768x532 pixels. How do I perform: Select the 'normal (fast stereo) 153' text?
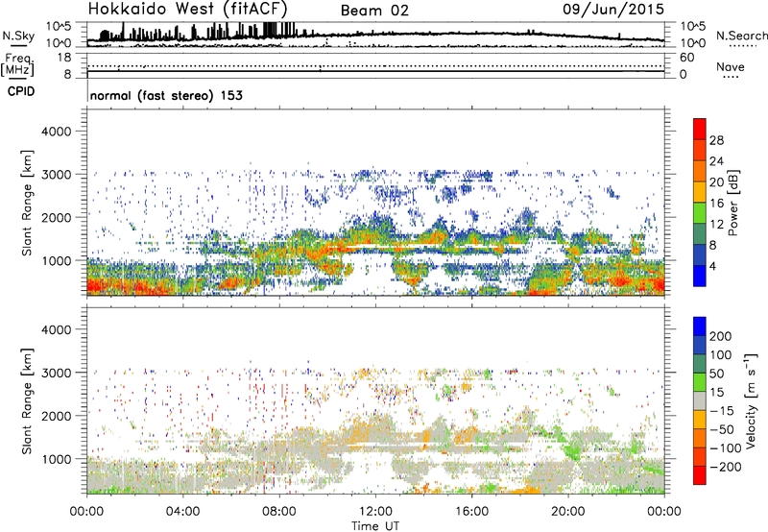(x=166, y=95)
